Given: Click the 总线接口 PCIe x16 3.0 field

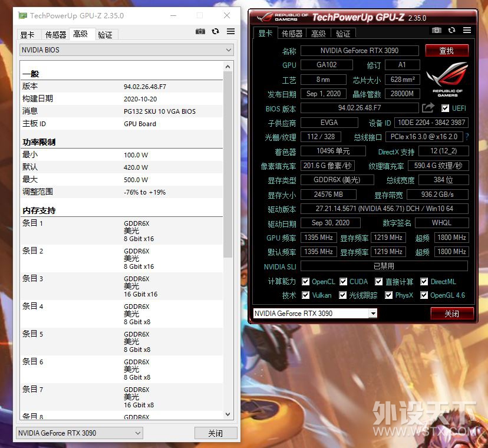Looking at the screenshot, I should 424,137.
